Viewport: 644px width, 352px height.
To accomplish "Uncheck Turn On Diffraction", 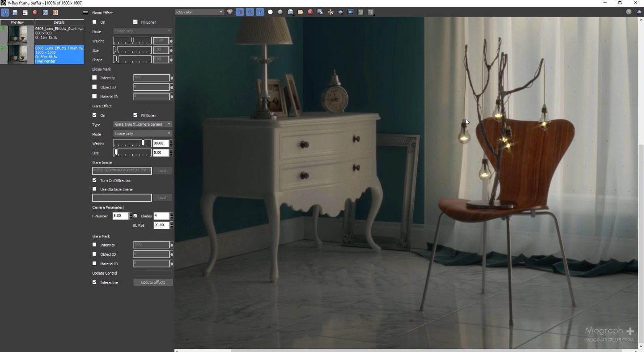I will [x=94, y=180].
